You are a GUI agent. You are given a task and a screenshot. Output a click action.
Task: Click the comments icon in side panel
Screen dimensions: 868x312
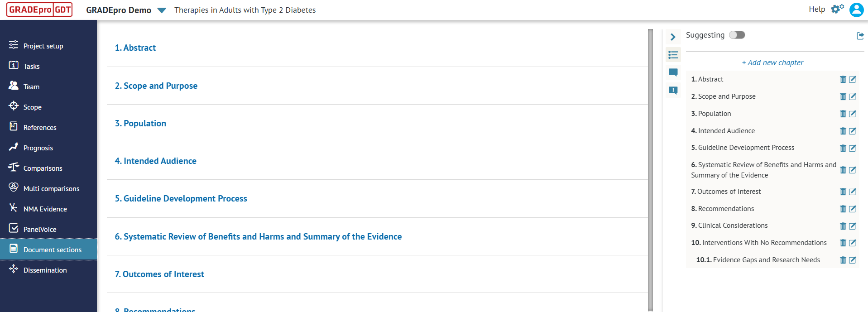click(x=673, y=72)
